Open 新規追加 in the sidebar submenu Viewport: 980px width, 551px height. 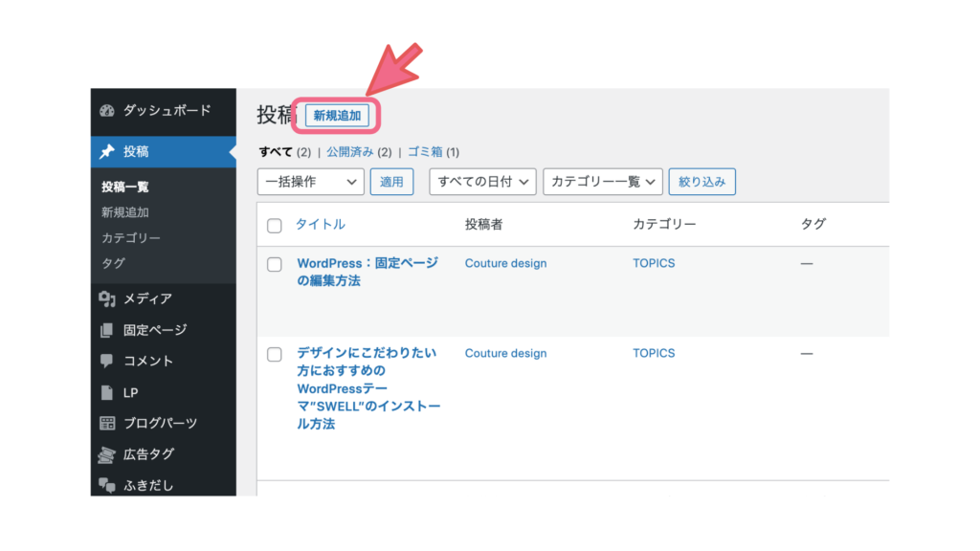point(125,212)
